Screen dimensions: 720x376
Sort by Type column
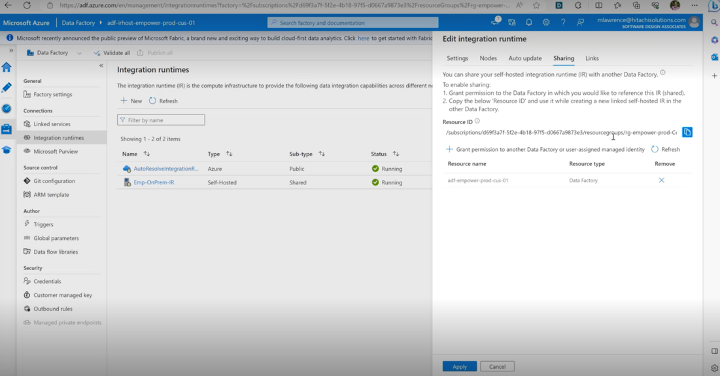(x=219, y=154)
